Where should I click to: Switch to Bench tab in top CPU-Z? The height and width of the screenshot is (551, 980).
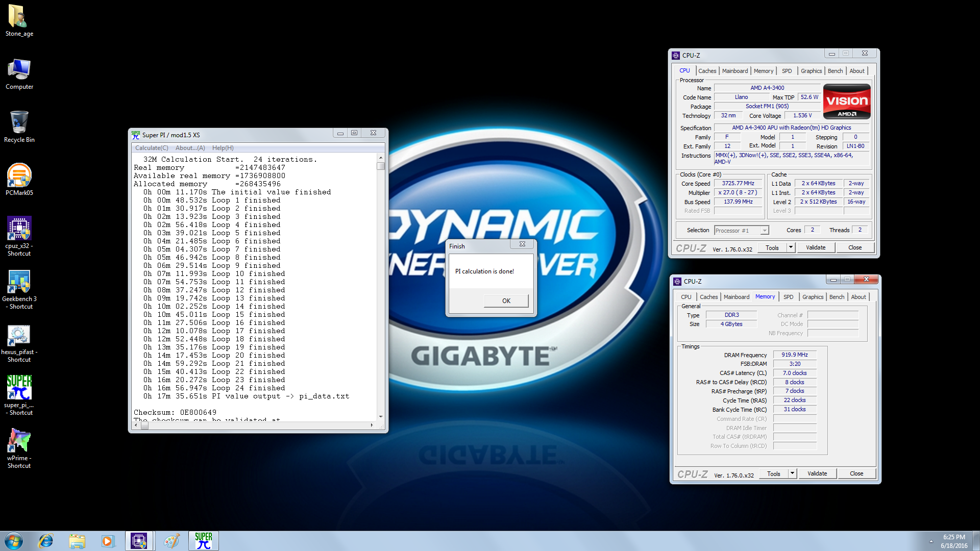point(836,71)
